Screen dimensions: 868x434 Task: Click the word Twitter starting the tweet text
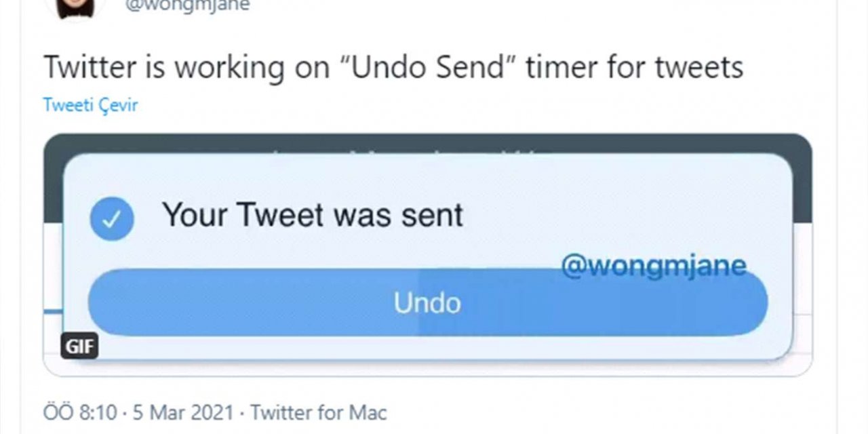(x=91, y=67)
